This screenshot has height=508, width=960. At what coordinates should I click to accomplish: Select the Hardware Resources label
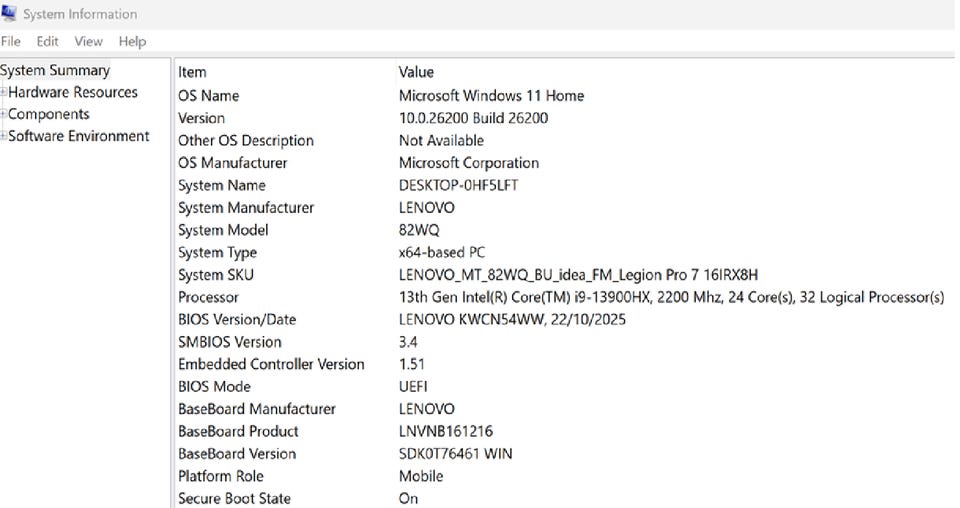(x=73, y=92)
